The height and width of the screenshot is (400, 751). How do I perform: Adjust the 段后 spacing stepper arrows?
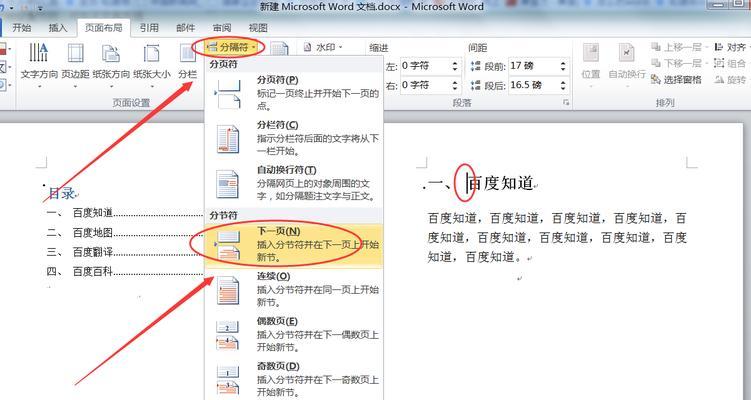tap(563, 85)
